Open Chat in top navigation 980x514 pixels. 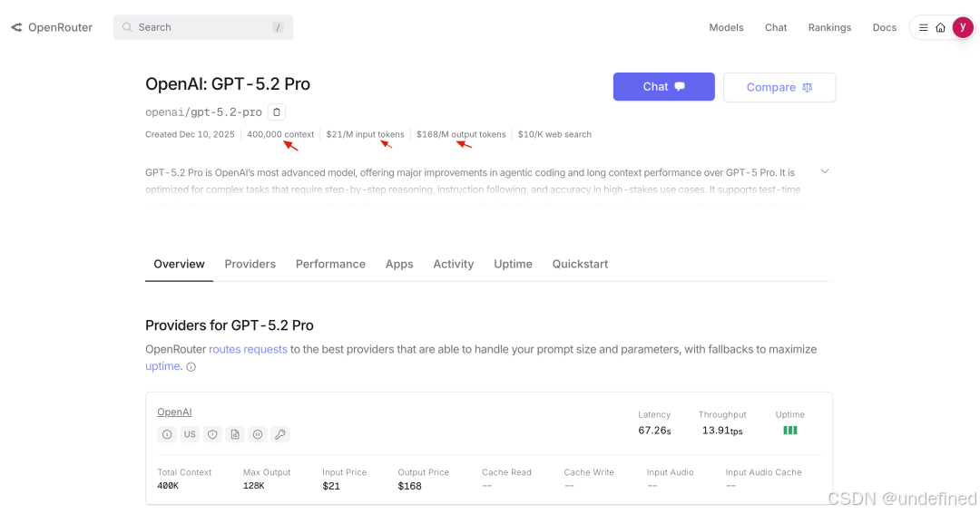[776, 27]
